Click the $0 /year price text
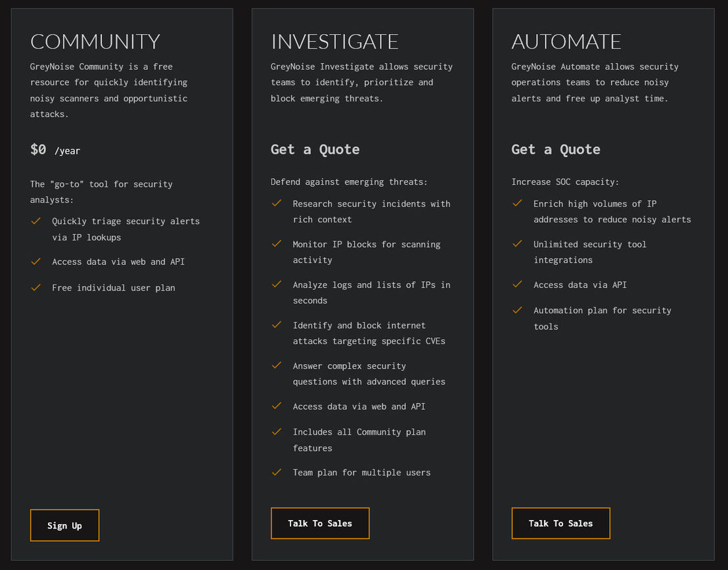 pos(55,150)
